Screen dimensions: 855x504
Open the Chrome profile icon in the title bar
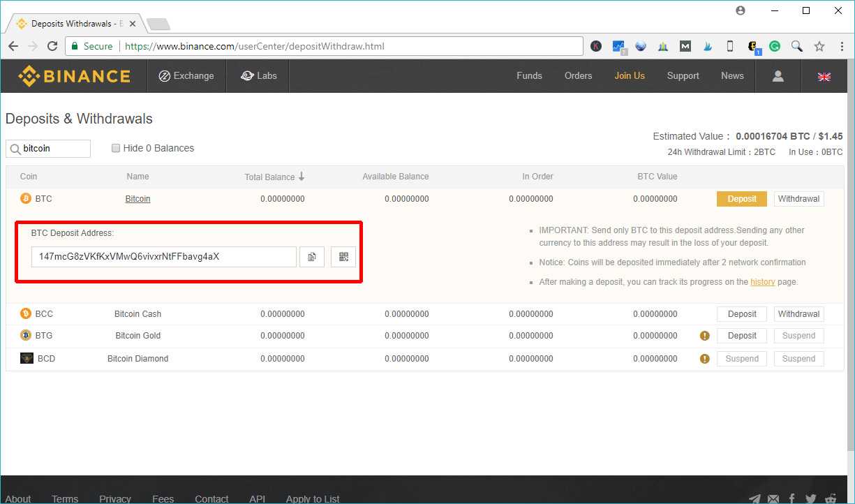tap(741, 10)
